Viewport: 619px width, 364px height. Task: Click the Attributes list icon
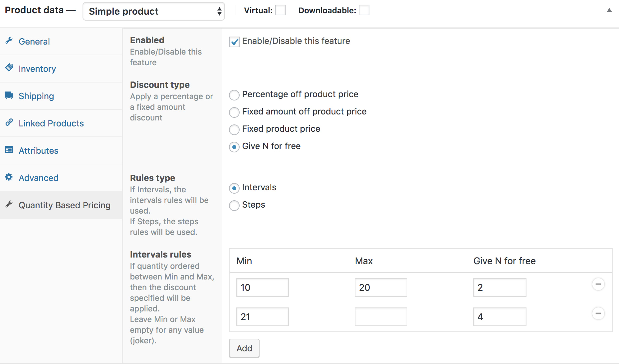point(9,150)
